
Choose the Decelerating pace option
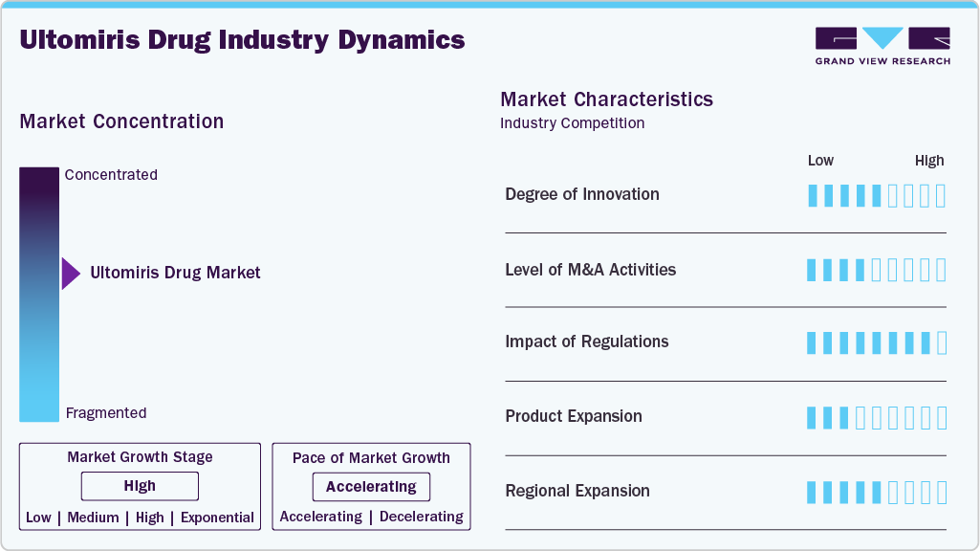[421, 517]
